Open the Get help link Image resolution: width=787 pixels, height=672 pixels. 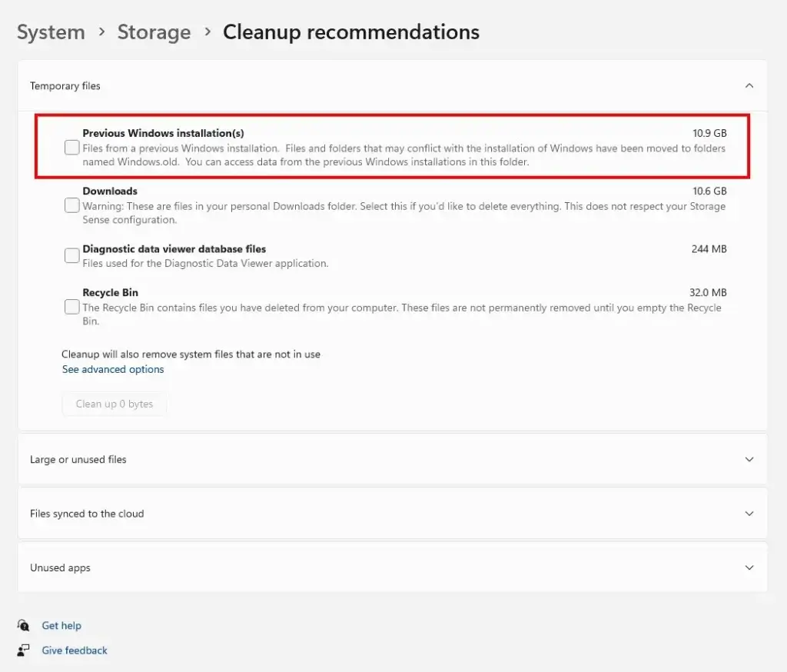click(x=61, y=625)
